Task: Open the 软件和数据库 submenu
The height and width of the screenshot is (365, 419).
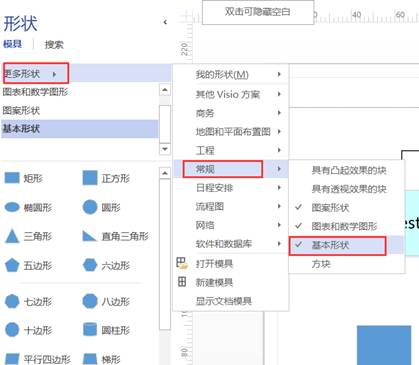Action: tap(231, 244)
